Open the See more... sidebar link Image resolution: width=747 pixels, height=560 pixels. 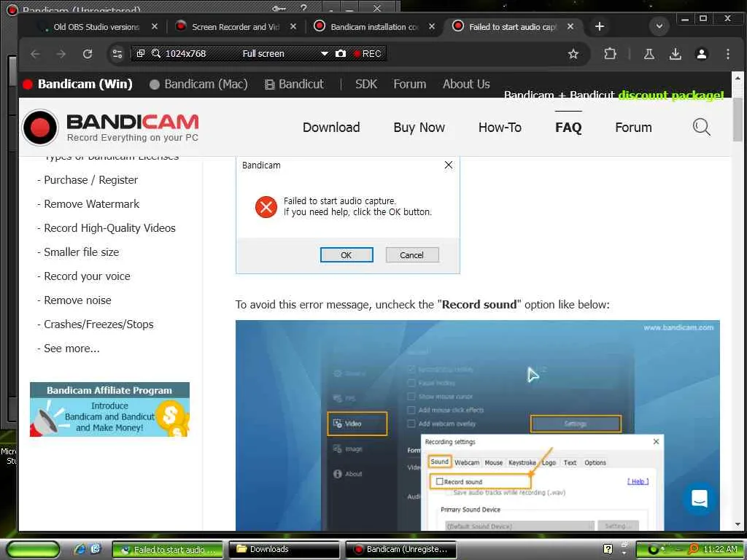point(71,348)
